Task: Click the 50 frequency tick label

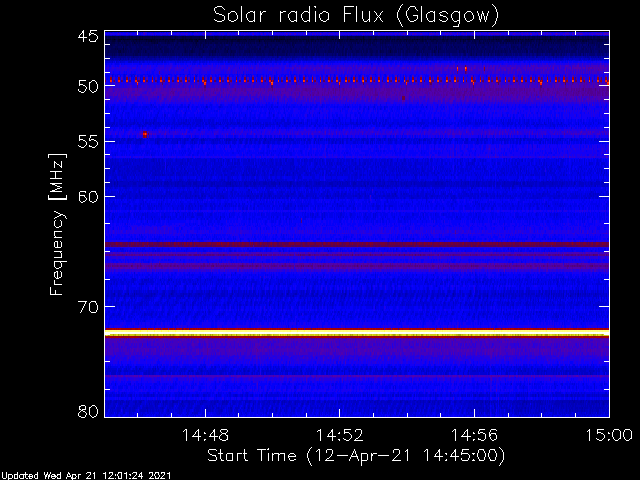Action: 88,87
